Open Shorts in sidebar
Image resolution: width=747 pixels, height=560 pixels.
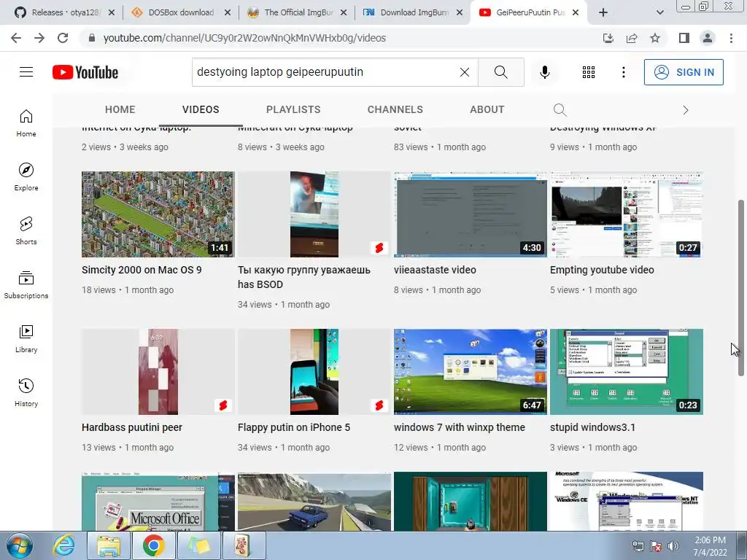coord(26,230)
